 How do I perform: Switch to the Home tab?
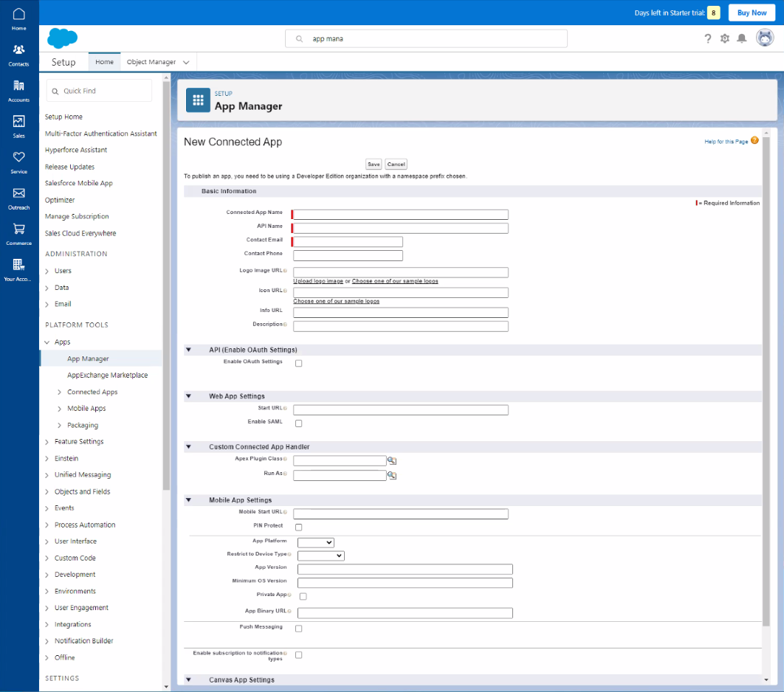pos(105,62)
